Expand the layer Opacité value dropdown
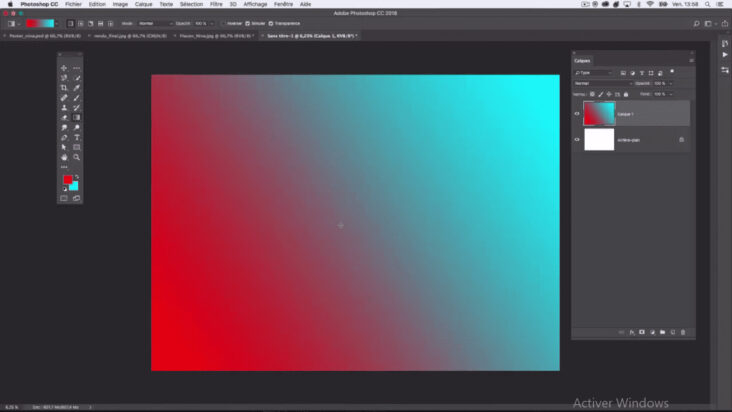Viewport: 732px width, 412px height. click(671, 84)
